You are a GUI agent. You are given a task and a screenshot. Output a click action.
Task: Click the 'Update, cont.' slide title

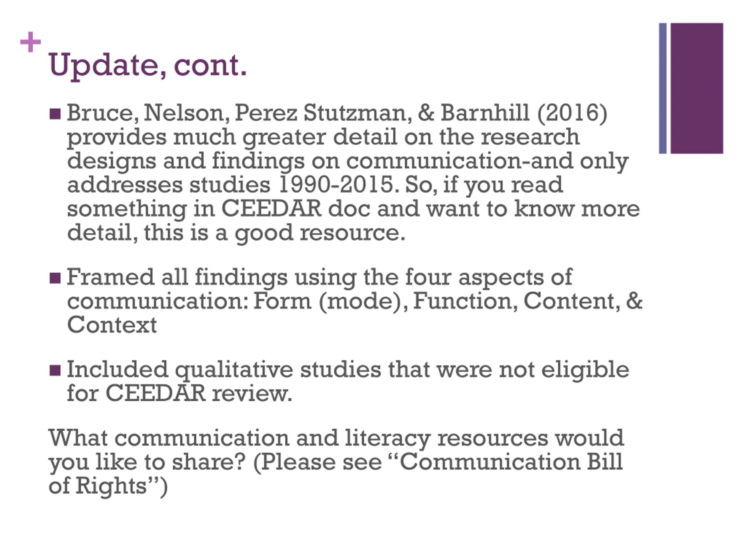point(148,65)
